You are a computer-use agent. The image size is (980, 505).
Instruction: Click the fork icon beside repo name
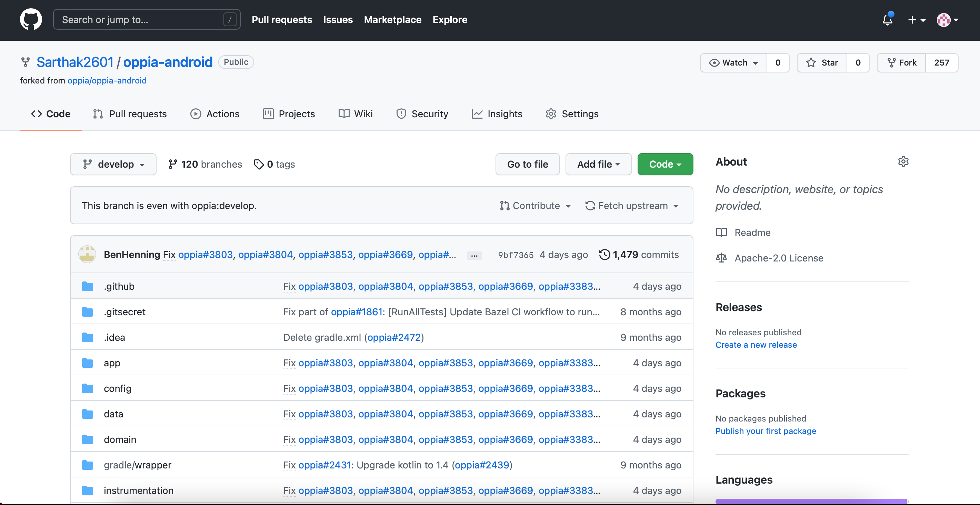[26, 62]
